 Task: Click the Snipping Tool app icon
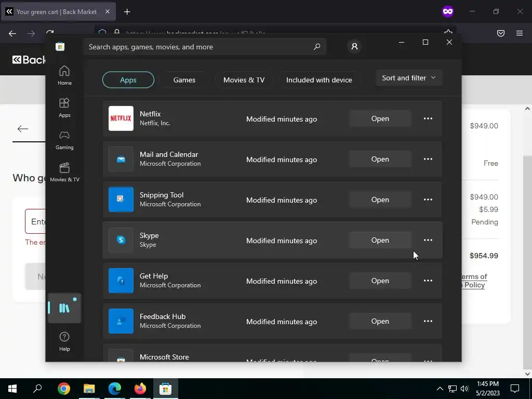tap(121, 199)
